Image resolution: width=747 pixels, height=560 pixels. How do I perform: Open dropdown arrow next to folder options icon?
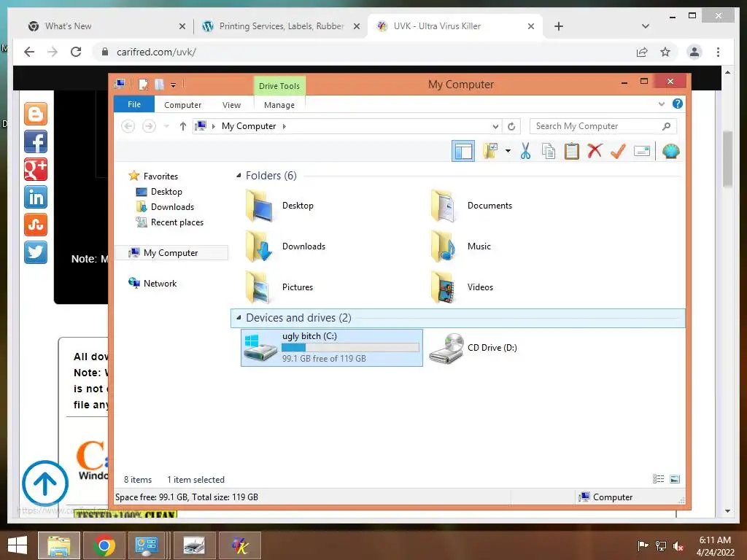[x=508, y=152]
